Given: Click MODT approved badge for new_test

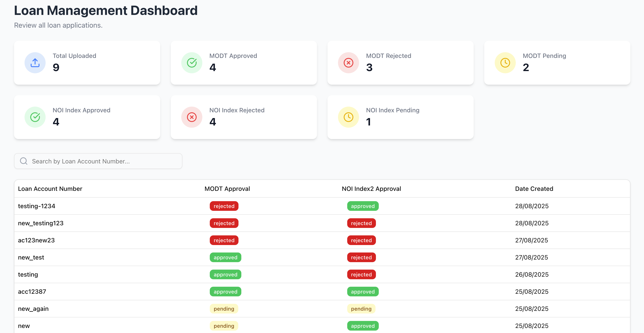Looking at the screenshot, I should coord(225,257).
